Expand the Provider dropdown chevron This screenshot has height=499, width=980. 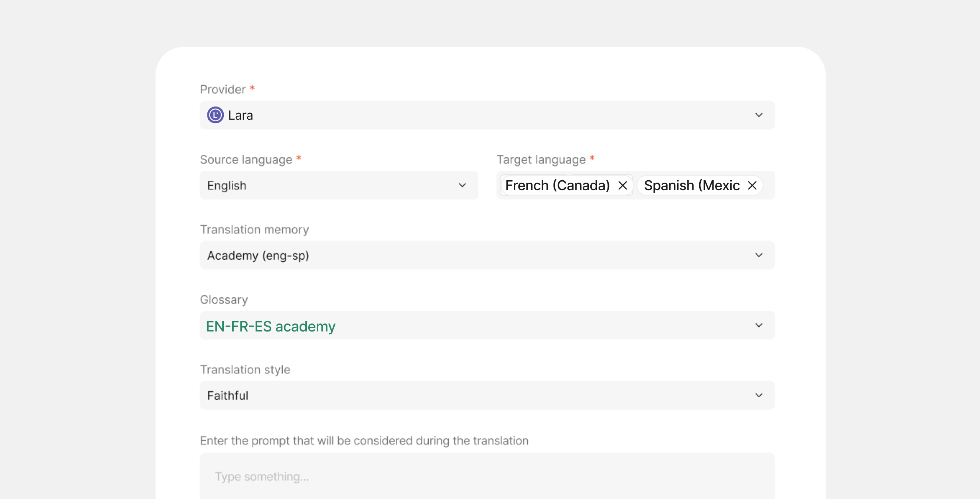(x=759, y=115)
